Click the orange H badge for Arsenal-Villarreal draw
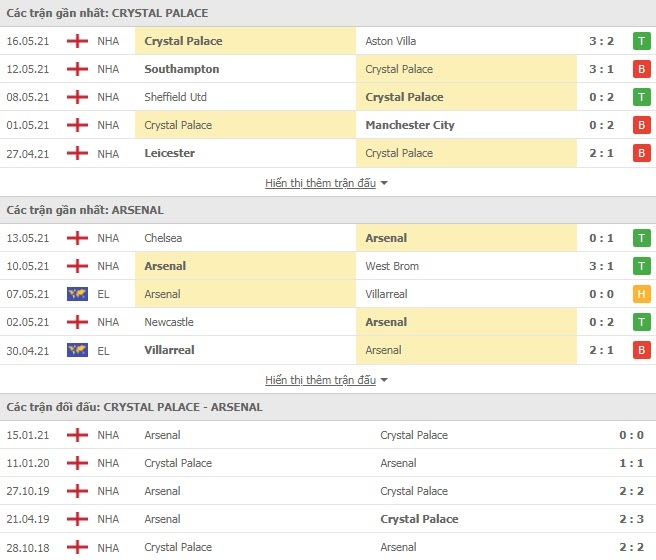Image resolution: width=656 pixels, height=560 pixels. (x=641, y=294)
